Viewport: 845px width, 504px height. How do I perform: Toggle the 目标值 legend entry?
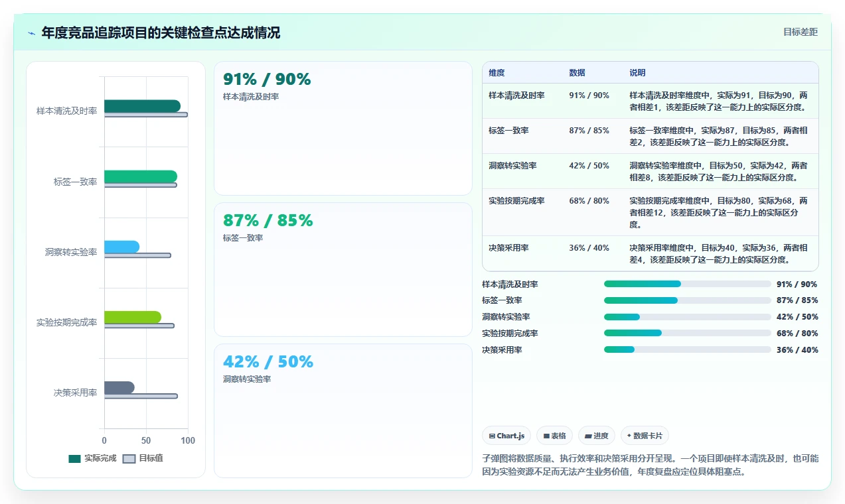(143, 458)
